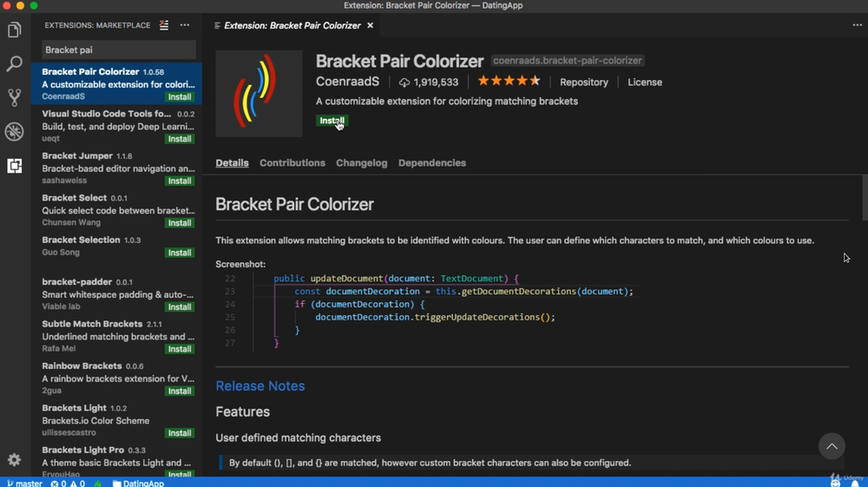Open the sidebar More Actions ellipsis menu
The height and width of the screenshot is (487, 868).
185,25
